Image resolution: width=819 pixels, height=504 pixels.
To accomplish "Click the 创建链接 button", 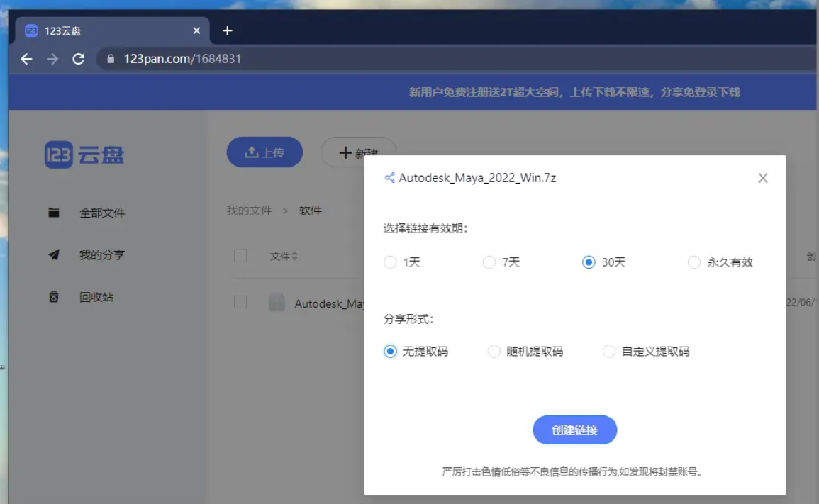I will pyautogui.click(x=574, y=430).
